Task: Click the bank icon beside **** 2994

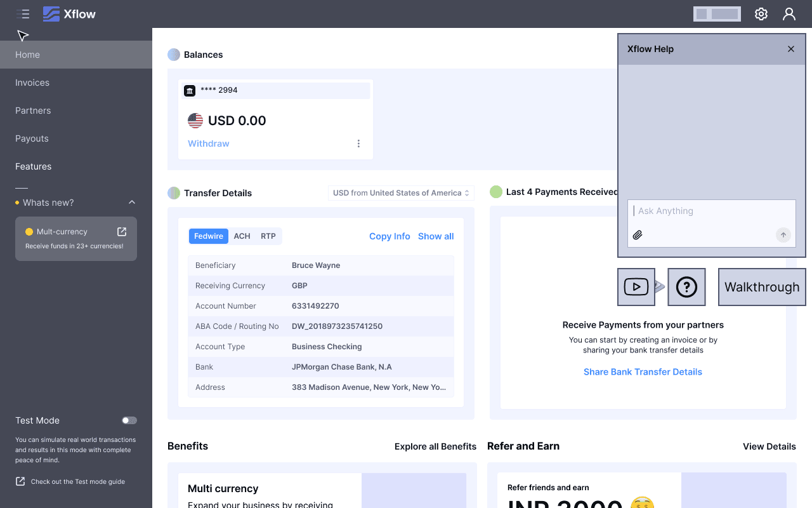Action: pos(190,91)
